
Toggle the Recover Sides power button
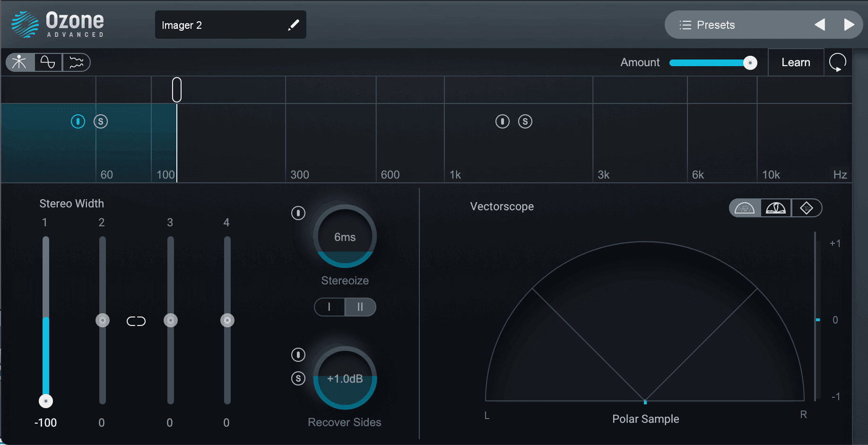click(x=298, y=355)
